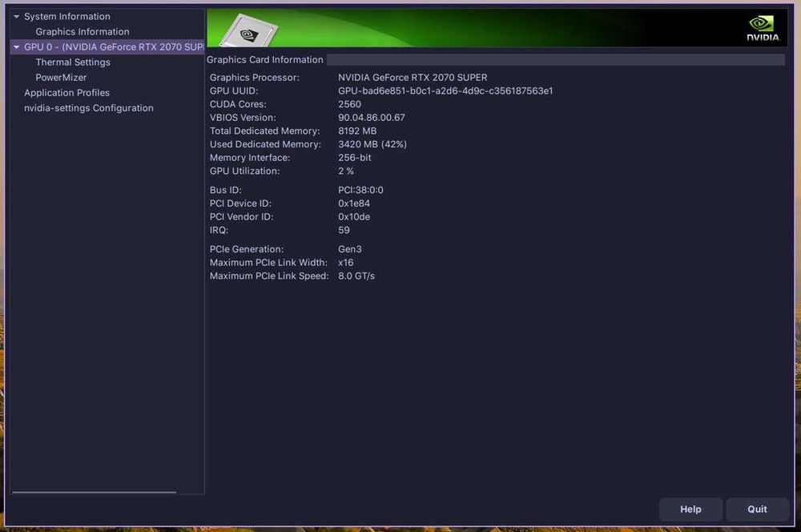Click Memory Interface value 256-bit

point(355,157)
